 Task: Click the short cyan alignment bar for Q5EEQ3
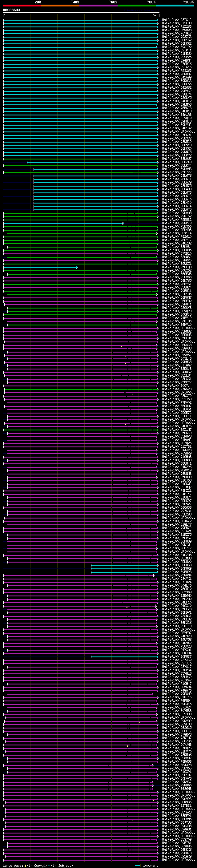point(40,268)
